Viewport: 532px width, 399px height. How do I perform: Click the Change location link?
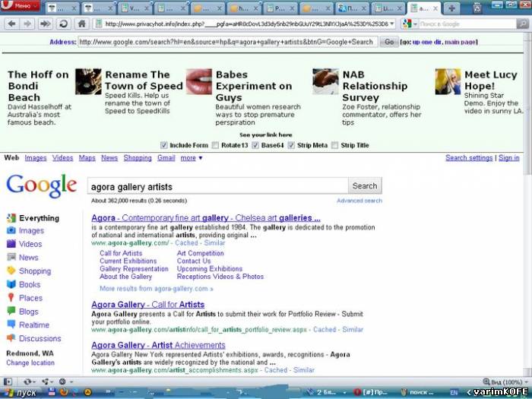[30, 363]
